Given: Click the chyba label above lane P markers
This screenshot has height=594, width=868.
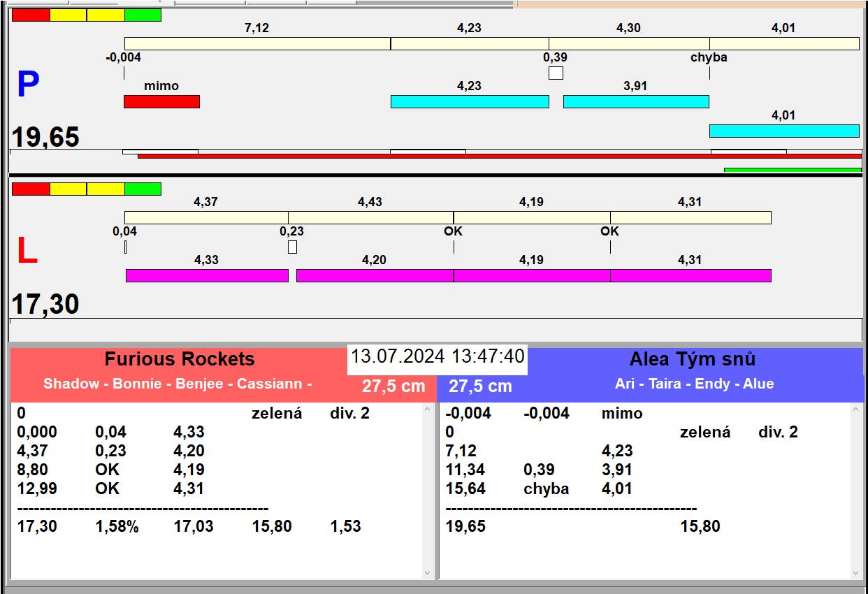Looking at the screenshot, I should [709, 57].
